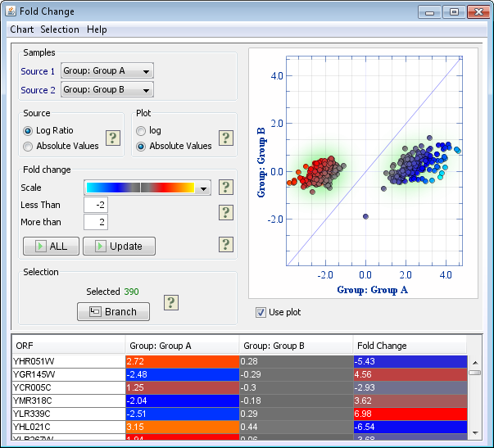Open the Scale color gradient dropdown
Viewport: 494px width, 448px height.
147,188
